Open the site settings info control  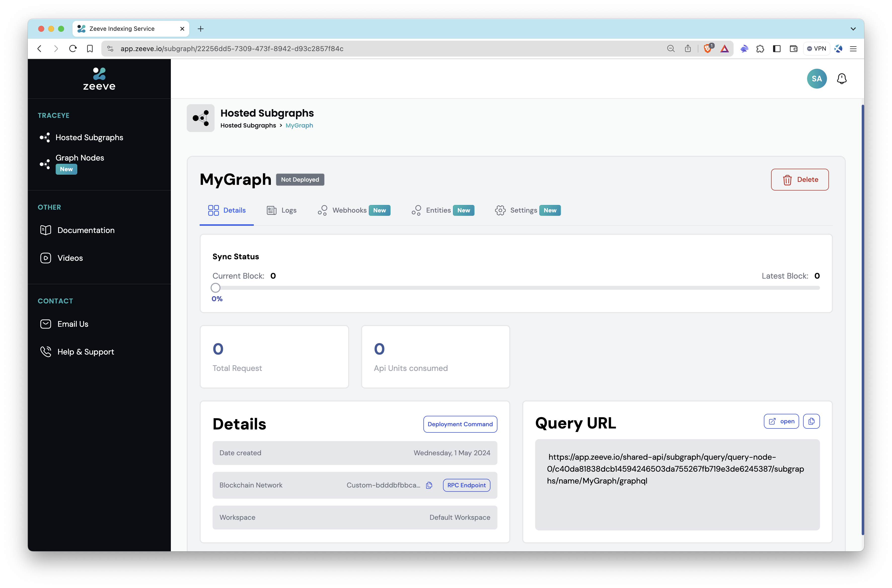point(110,48)
